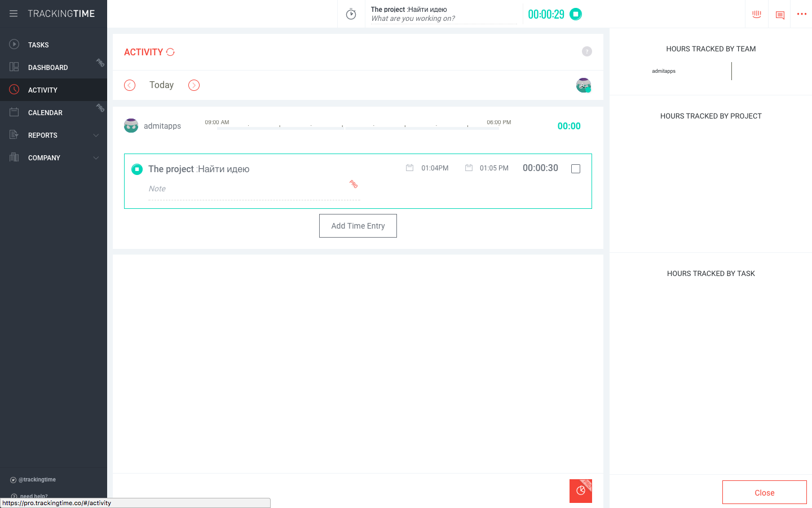
Task: Edit the 01:05 PM end time
Action: point(494,168)
